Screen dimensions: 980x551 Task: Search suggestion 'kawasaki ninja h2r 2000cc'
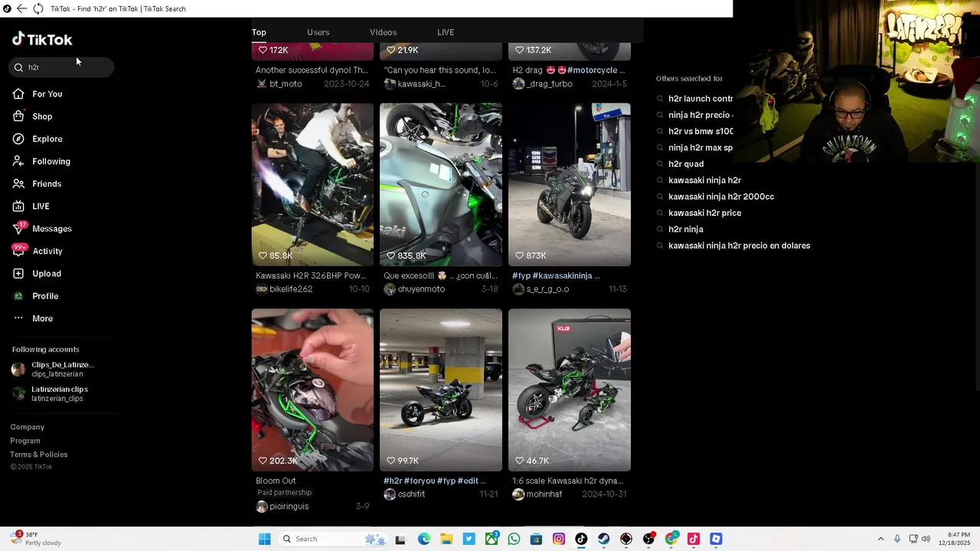click(x=721, y=197)
